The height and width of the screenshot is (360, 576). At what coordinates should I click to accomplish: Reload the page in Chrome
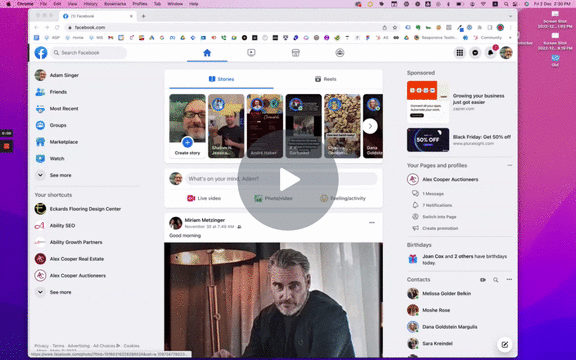(x=57, y=28)
